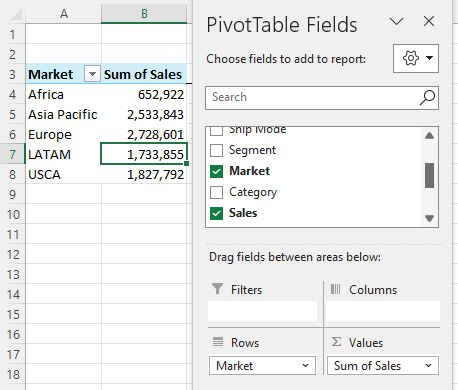Click the USCA cell
The width and height of the screenshot is (458, 390).
(63, 174)
